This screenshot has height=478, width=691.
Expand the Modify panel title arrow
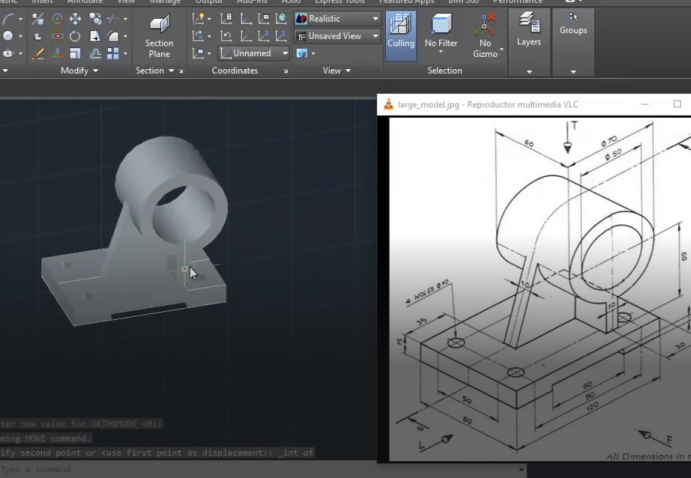click(x=96, y=70)
